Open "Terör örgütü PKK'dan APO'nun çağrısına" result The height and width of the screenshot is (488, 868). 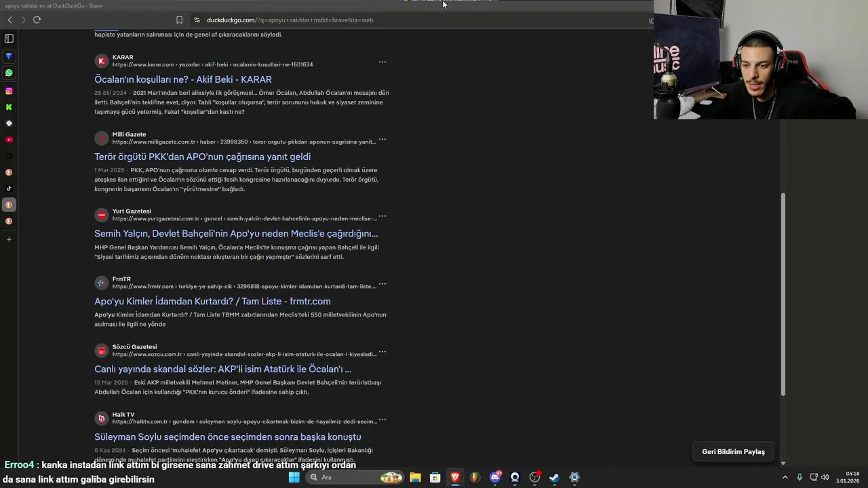(x=202, y=157)
